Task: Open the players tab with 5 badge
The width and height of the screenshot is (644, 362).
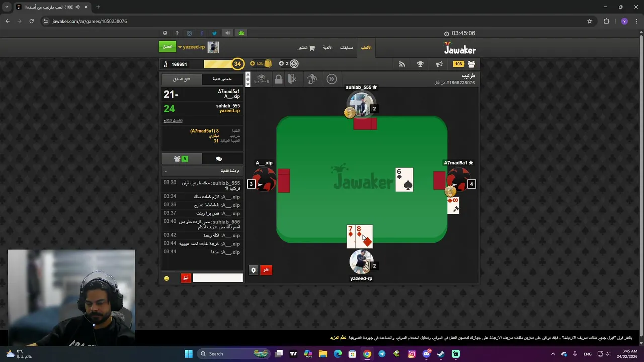Action: pos(181,159)
